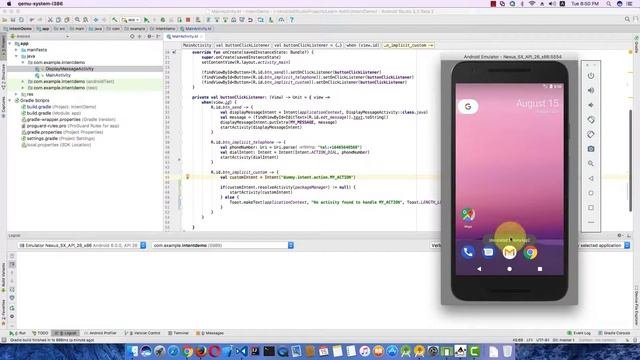Open Chrome in the emulator dock

click(x=530, y=253)
